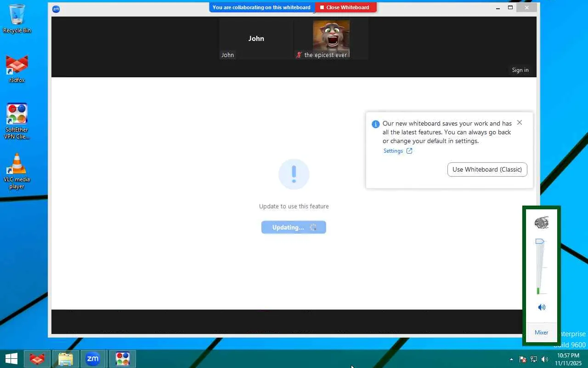Open SoftEther VPN Client desktop shortcut
This screenshot has height=368, width=588.
(x=17, y=121)
